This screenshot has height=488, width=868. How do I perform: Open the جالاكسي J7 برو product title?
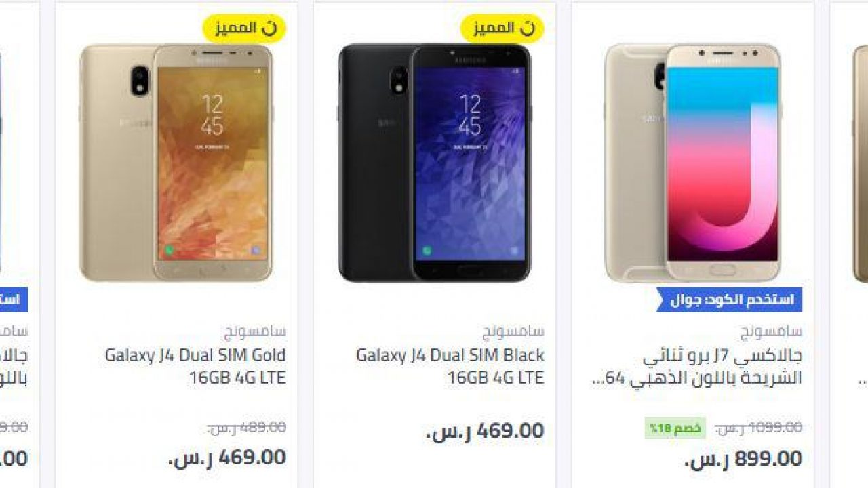[697, 367]
